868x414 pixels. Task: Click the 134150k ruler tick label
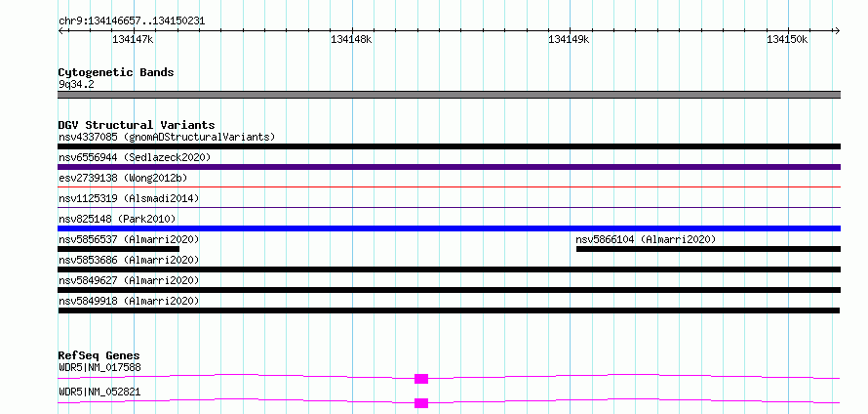[787, 39]
